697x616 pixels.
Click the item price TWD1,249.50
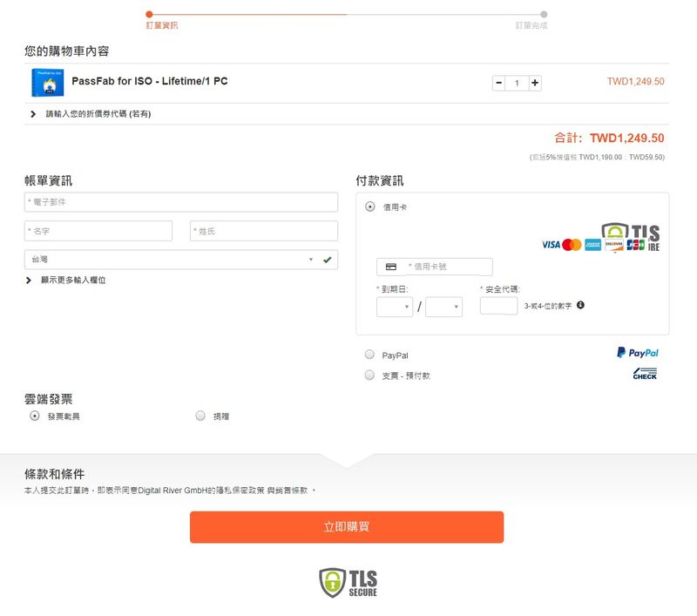point(636,81)
